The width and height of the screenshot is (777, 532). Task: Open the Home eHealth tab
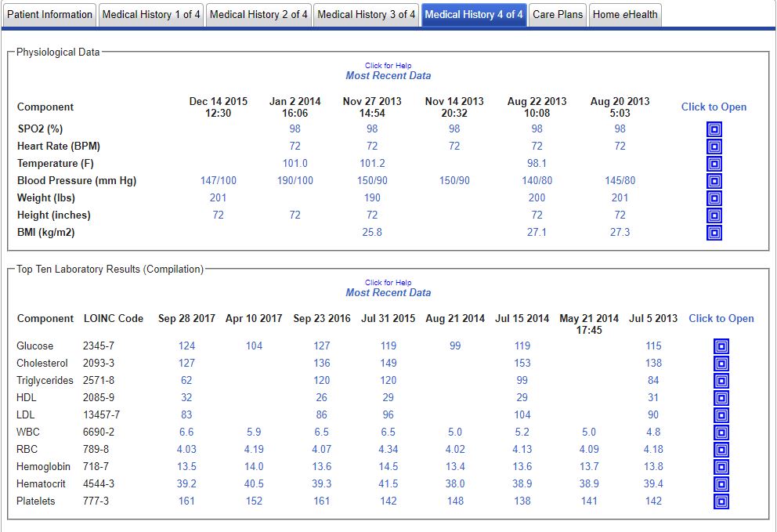[x=625, y=15]
